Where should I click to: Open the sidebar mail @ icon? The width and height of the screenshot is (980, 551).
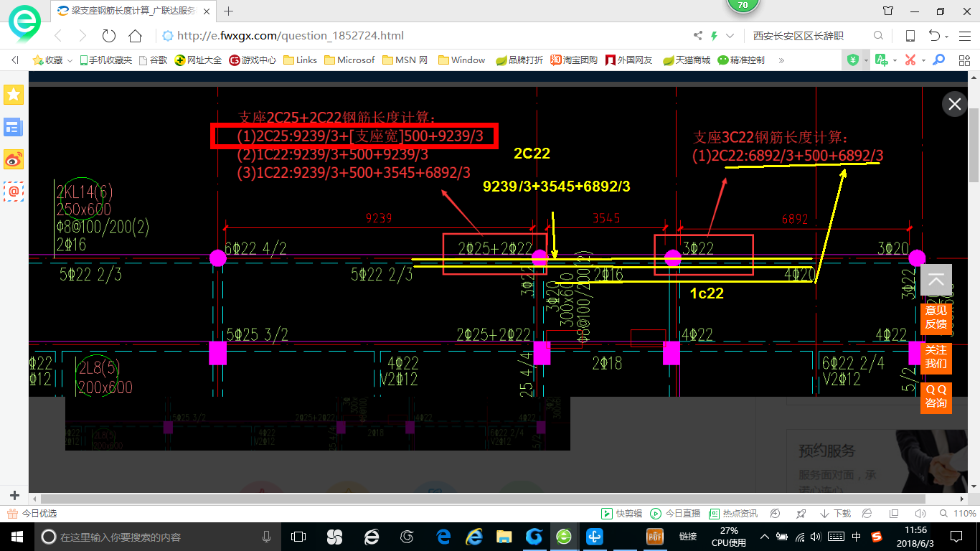(14, 192)
